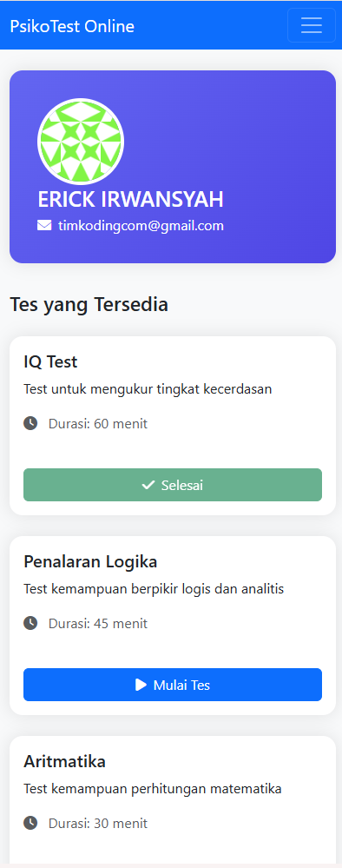Click the PsikoTest Online brand link

72,26
